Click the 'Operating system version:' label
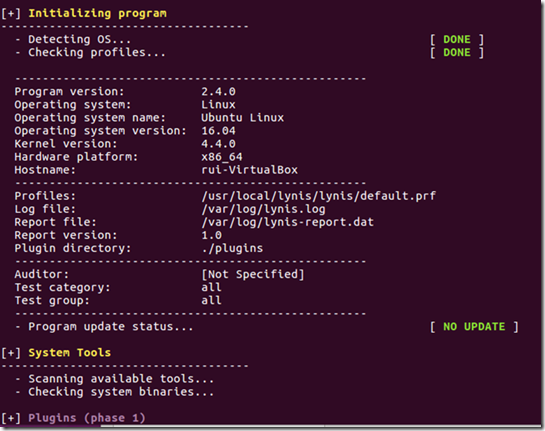 click(100, 131)
